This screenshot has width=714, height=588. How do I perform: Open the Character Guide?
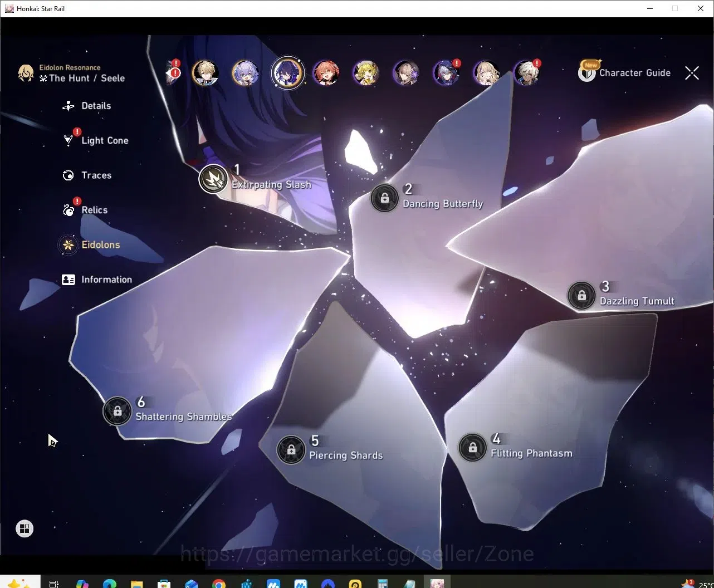tap(624, 72)
